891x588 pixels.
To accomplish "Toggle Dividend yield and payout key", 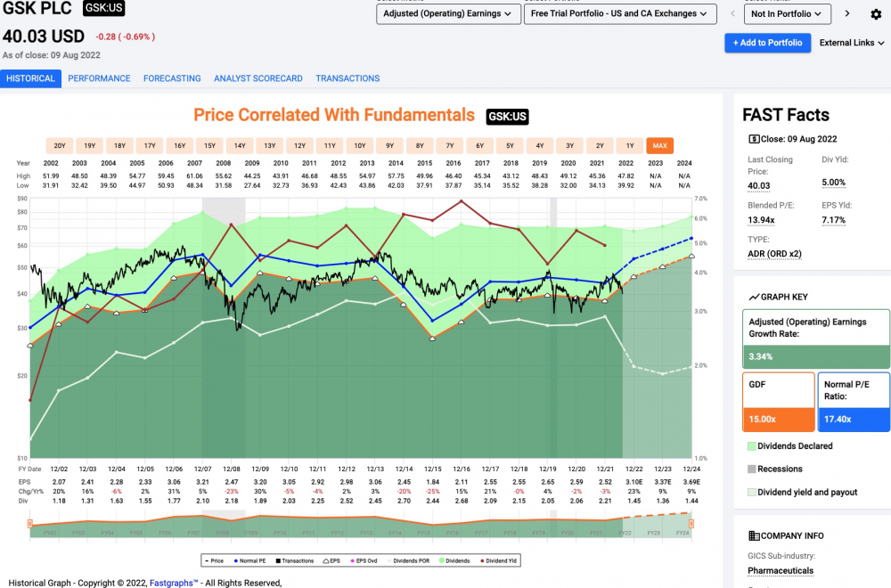I will pos(803,492).
